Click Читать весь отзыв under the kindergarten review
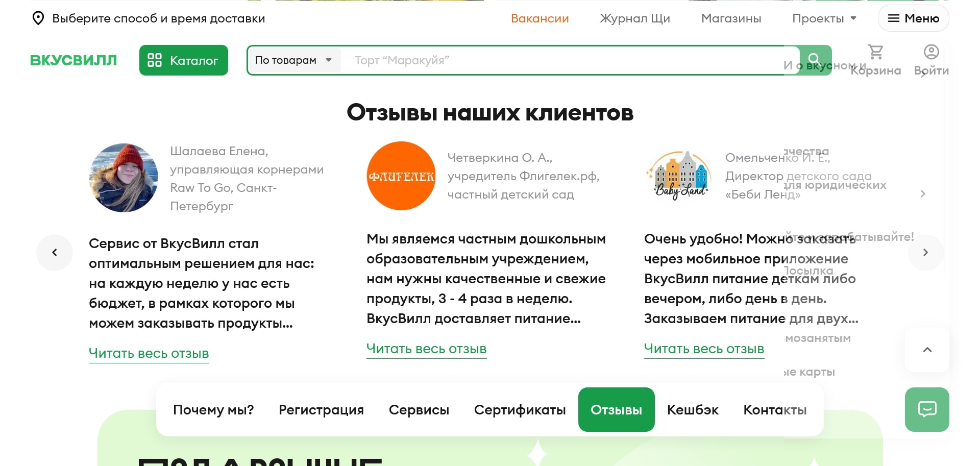980x466 pixels. [x=426, y=349]
